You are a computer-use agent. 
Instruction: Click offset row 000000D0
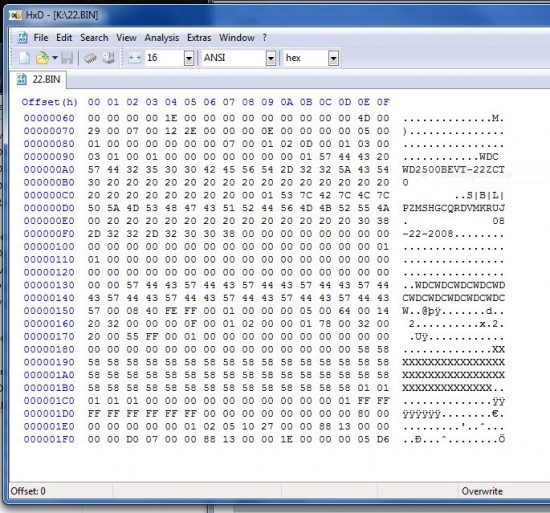[49, 208]
